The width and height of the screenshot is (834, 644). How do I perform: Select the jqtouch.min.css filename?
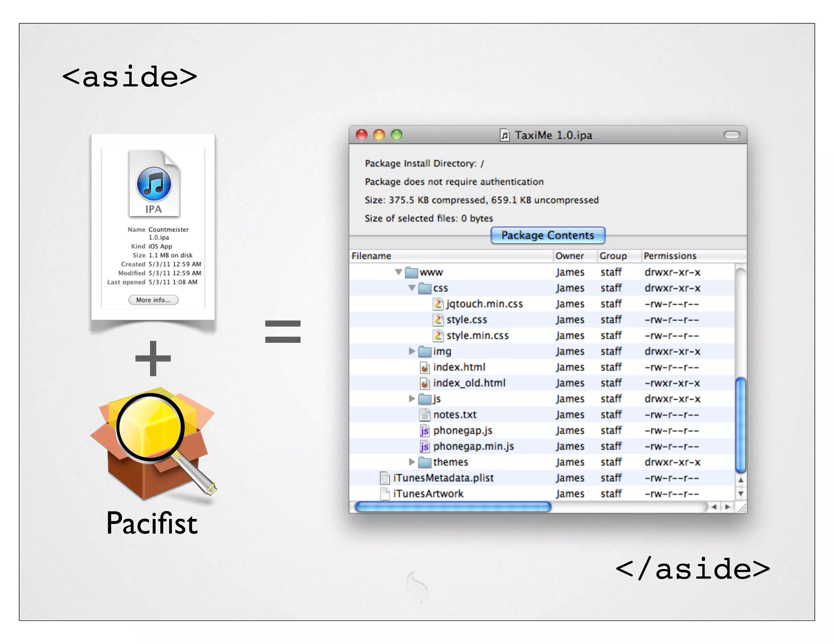[485, 304]
